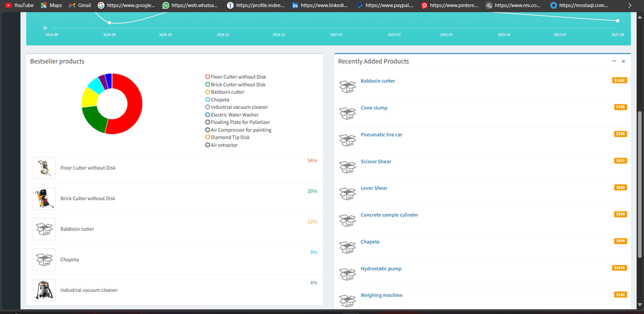Viewport: 644px width, 314px height.
Task: Open the Scissor Shear product link
Action: [x=376, y=162]
